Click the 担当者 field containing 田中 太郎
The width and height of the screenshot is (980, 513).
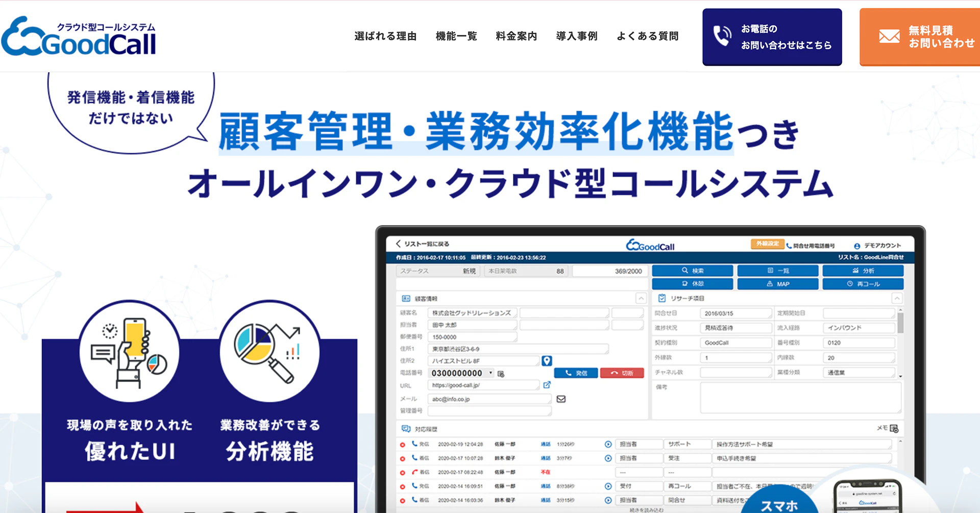(473, 325)
